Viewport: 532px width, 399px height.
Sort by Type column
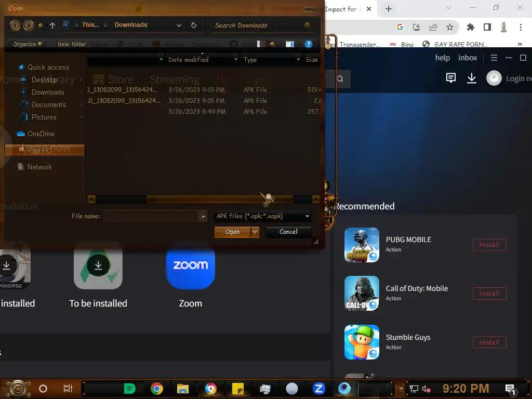tap(250, 60)
